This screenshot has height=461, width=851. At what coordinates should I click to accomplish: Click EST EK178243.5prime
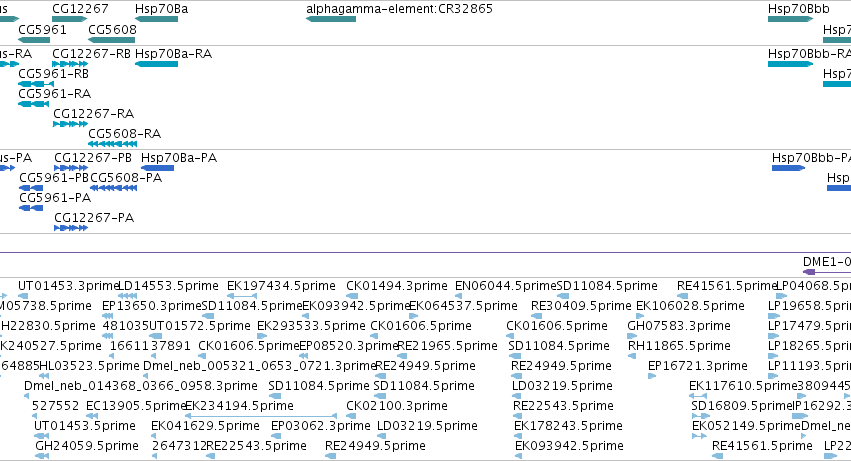[568, 426]
